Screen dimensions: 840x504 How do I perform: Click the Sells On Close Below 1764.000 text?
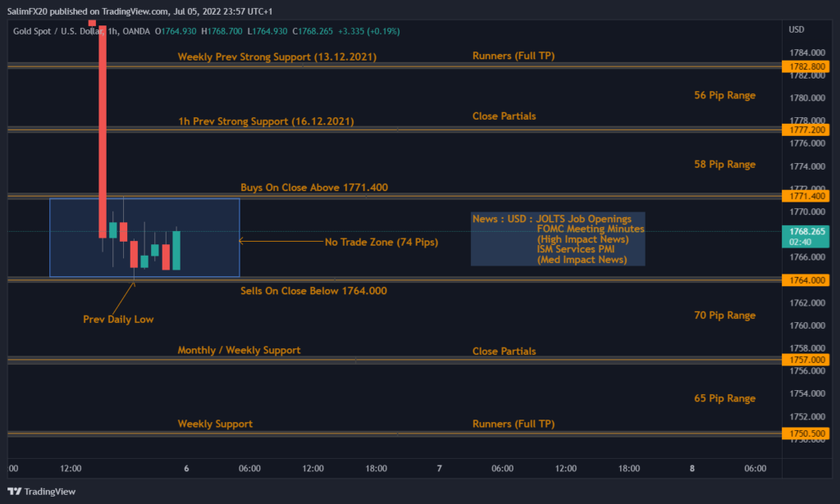[x=313, y=290]
